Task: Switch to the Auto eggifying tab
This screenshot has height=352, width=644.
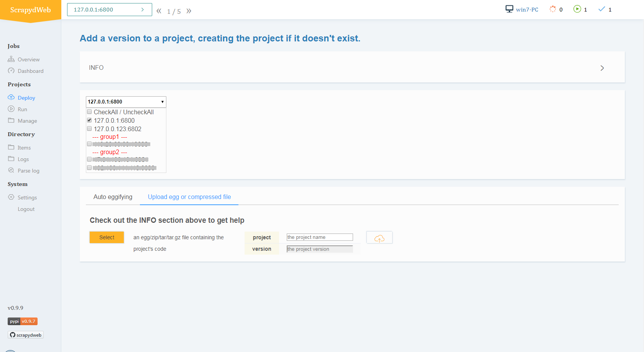Action: (x=113, y=197)
